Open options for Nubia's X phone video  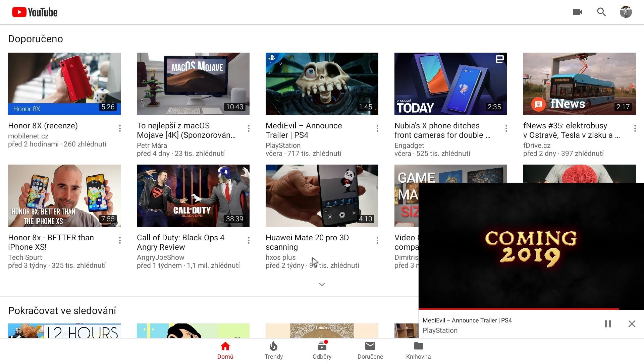pos(506,128)
